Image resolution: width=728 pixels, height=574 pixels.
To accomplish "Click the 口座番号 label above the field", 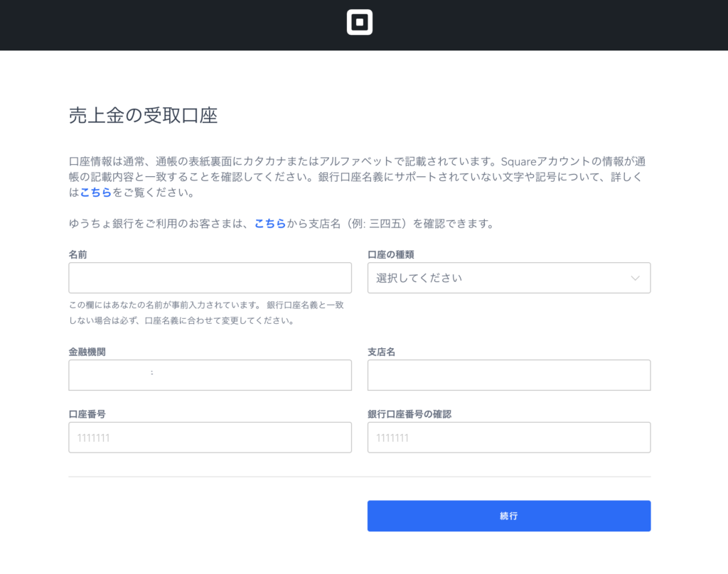I will click(87, 413).
